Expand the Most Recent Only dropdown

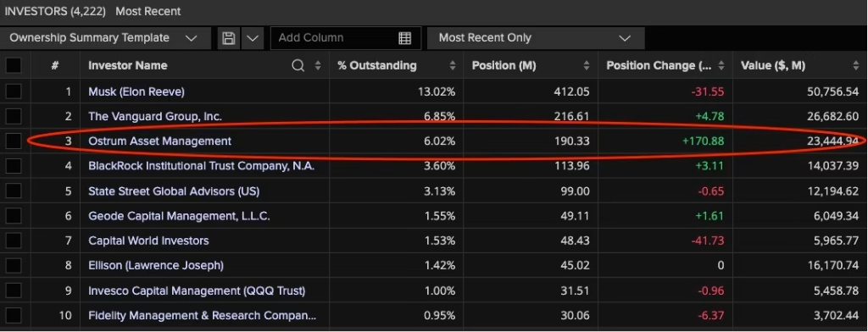point(536,38)
